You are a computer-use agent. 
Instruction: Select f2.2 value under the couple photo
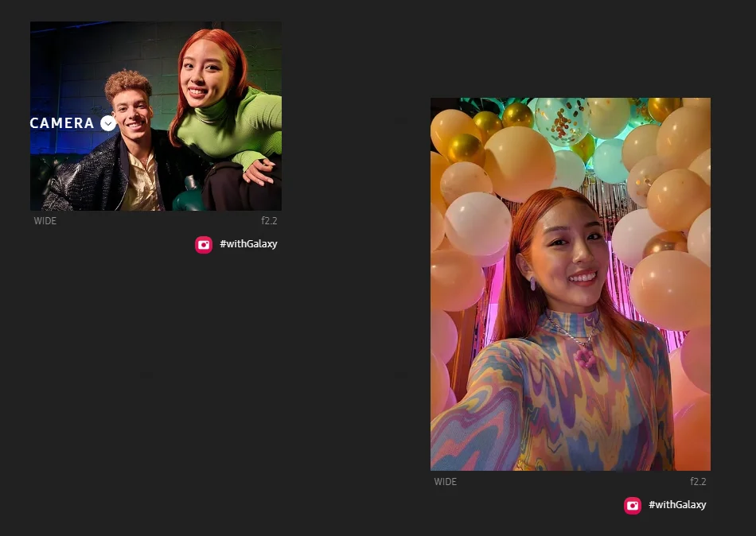tap(269, 221)
